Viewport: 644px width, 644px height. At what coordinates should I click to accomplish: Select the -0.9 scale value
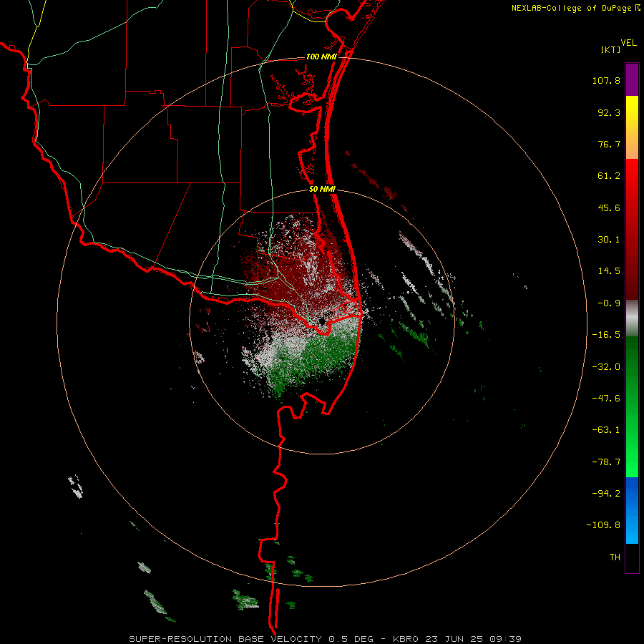pos(609,303)
